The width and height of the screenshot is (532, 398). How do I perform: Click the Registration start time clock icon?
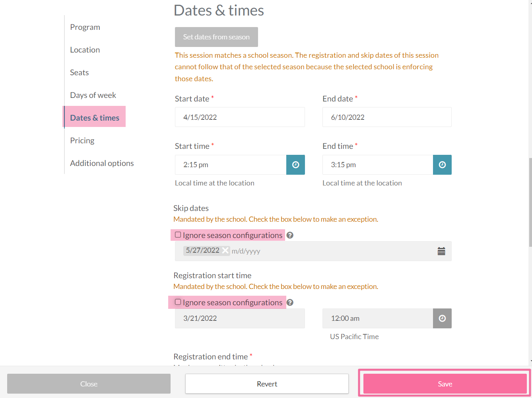[442, 318]
